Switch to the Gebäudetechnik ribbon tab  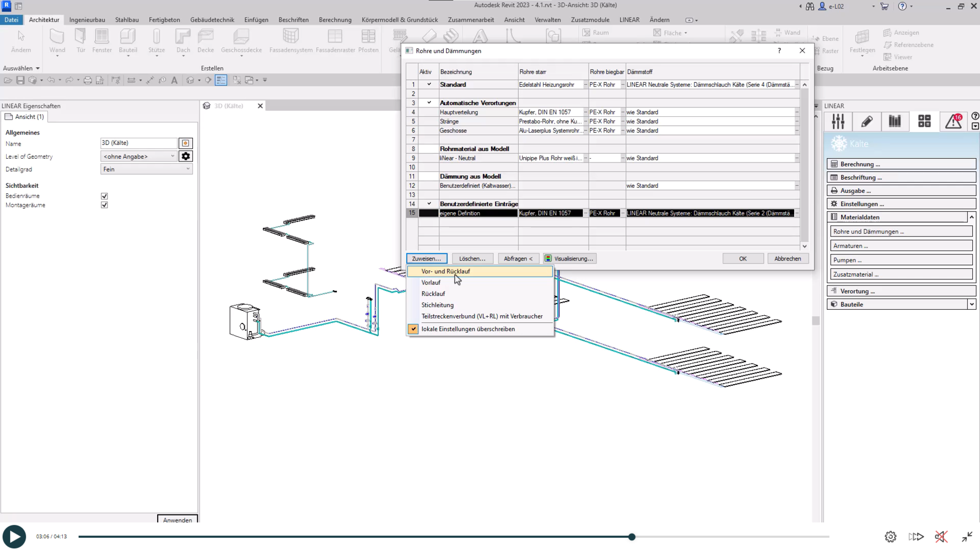(212, 20)
